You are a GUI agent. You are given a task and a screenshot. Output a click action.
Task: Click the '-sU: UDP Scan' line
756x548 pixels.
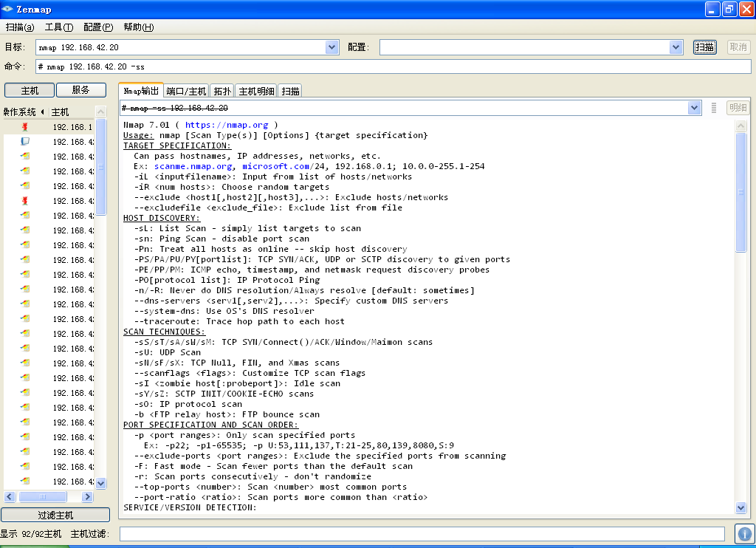pyautogui.click(x=168, y=352)
